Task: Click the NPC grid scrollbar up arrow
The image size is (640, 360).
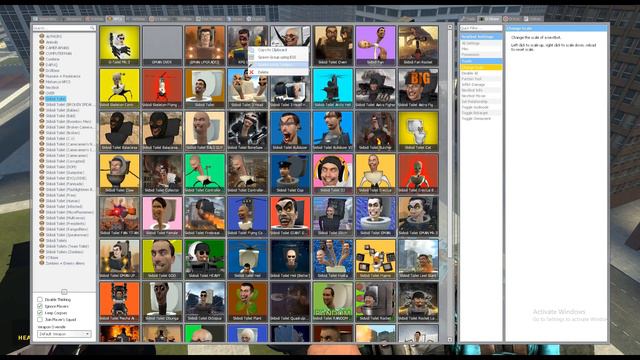Action: coord(450,27)
